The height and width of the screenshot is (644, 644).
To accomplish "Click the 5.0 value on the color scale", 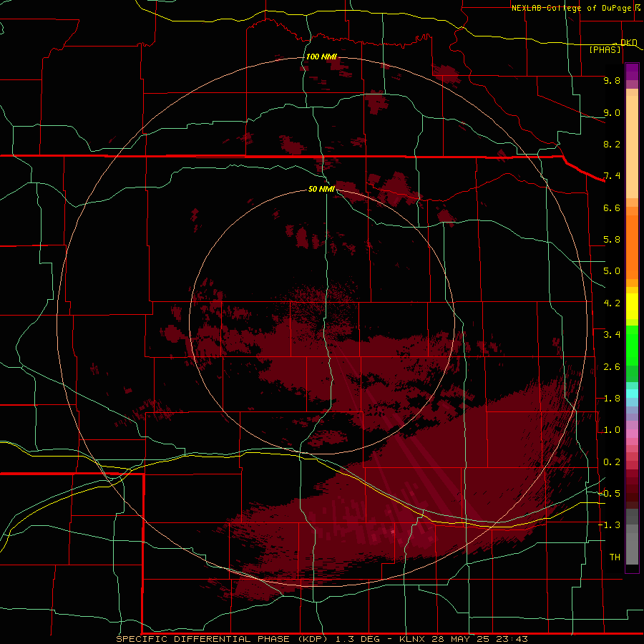I will [612, 271].
